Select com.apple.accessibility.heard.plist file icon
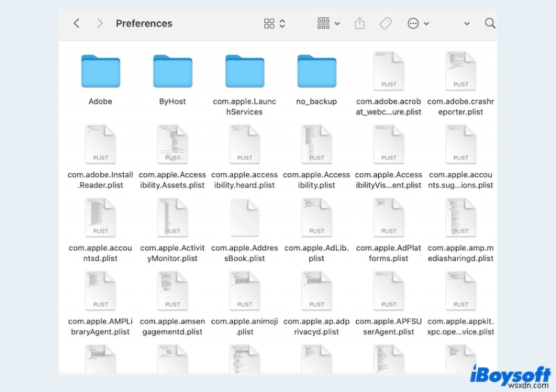Screen dimensions: 556x392 coord(245,144)
